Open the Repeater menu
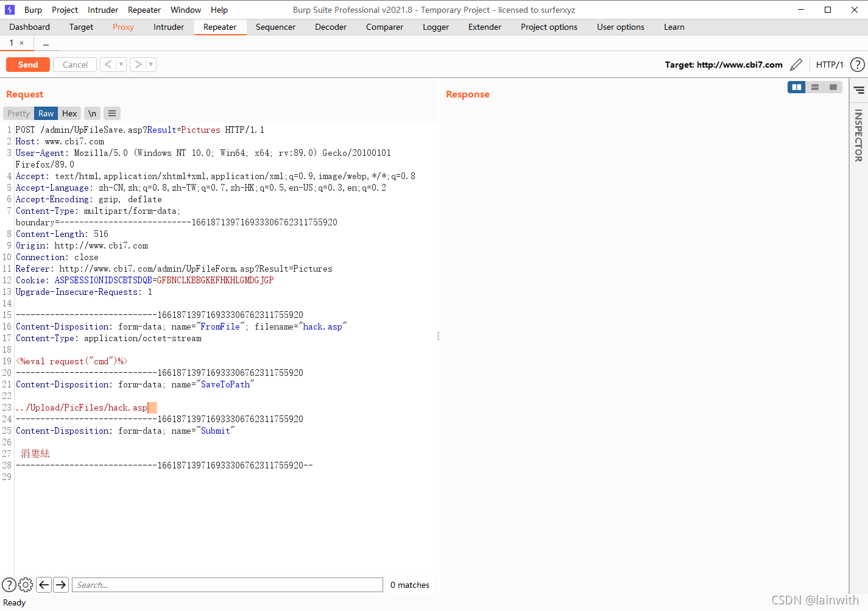The width and height of the screenshot is (868, 611). [144, 10]
